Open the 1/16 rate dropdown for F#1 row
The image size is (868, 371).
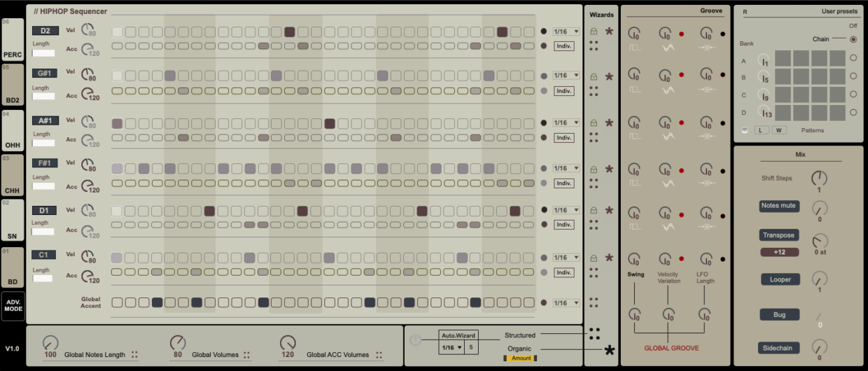[566, 168]
